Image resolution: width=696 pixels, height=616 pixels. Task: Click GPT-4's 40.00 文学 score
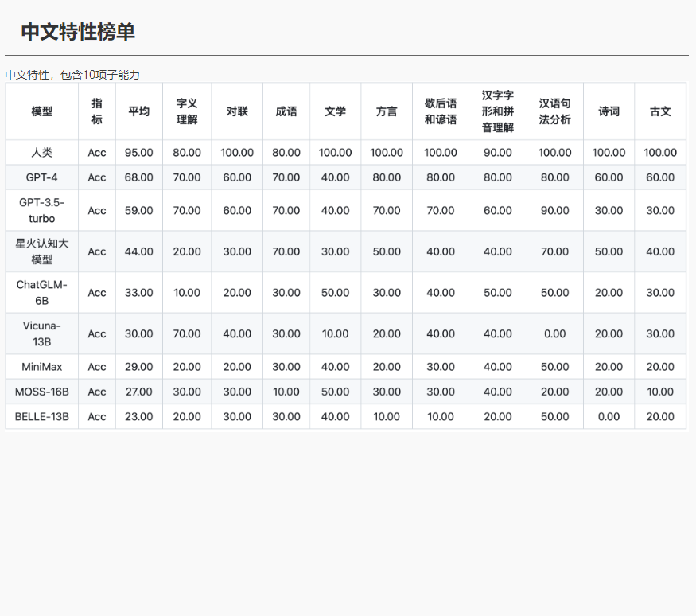click(335, 177)
